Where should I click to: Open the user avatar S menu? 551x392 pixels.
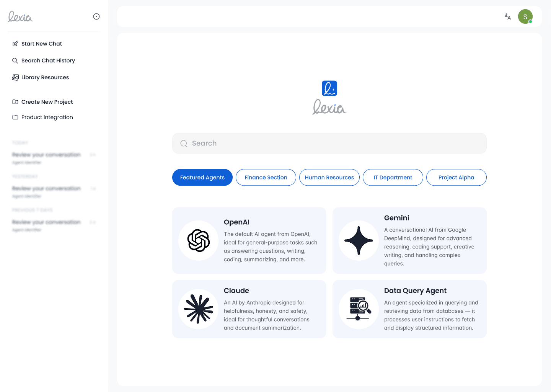click(525, 16)
